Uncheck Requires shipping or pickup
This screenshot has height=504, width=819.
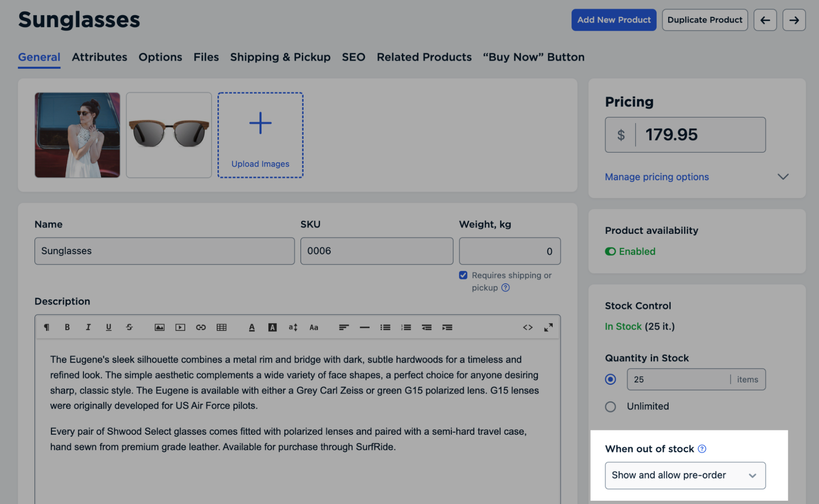[x=463, y=275]
